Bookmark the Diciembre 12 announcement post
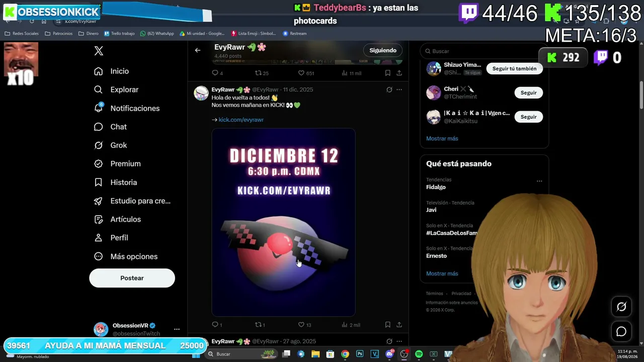 pos(387,325)
